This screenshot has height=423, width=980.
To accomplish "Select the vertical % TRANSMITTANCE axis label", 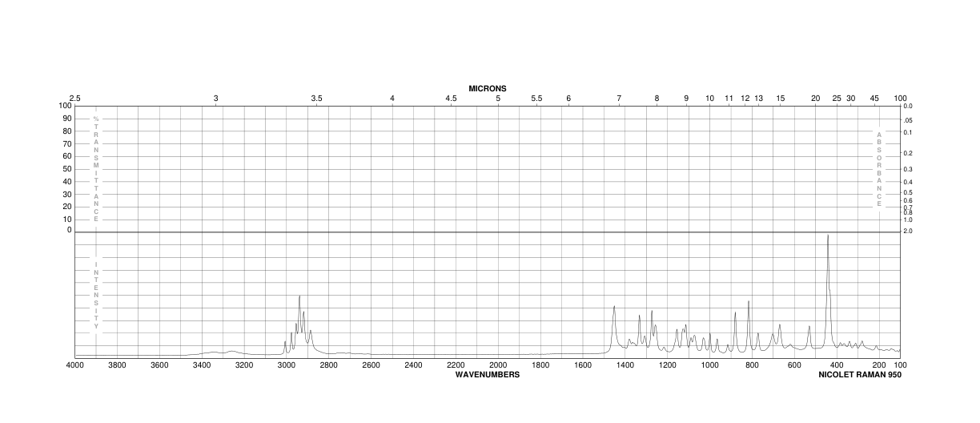I will click(96, 169).
